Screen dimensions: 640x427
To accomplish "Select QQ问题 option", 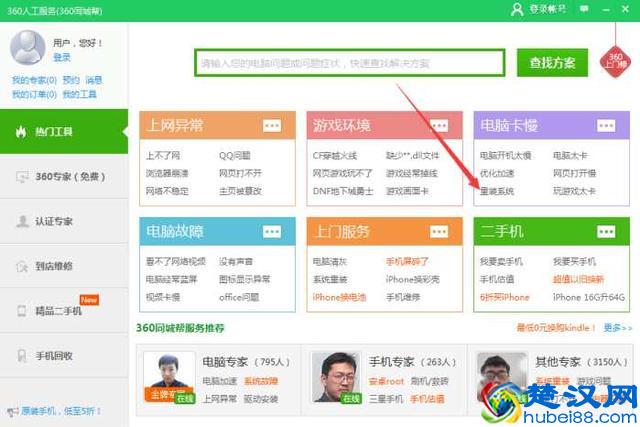I will click(235, 156).
